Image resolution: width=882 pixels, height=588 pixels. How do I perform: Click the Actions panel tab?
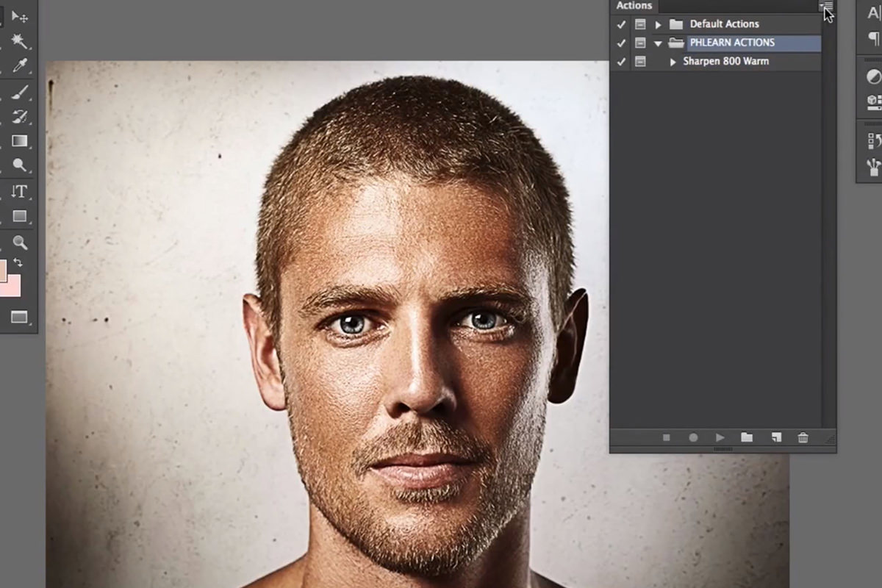(633, 5)
